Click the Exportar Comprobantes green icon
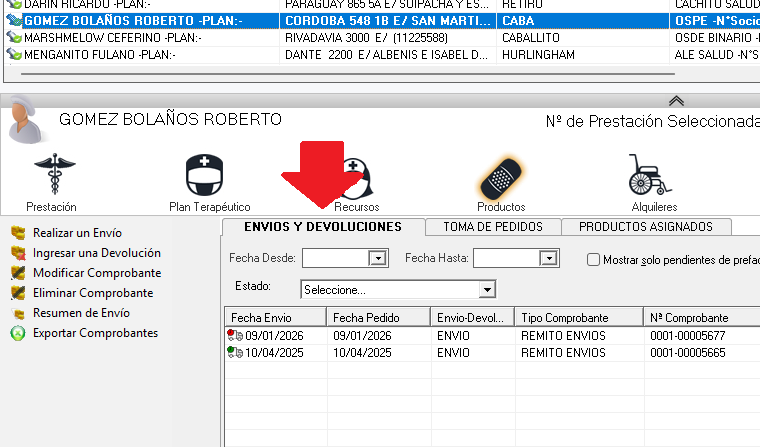 click(17, 333)
